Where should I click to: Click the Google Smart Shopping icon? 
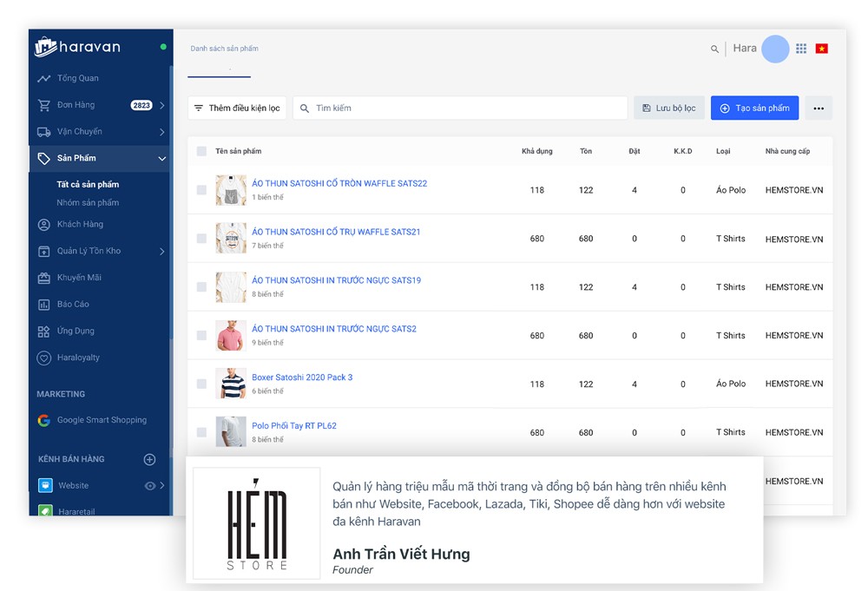point(43,421)
